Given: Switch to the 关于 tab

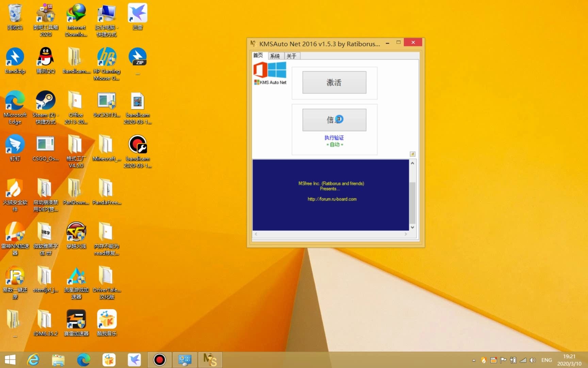Looking at the screenshot, I should pos(291,56).
